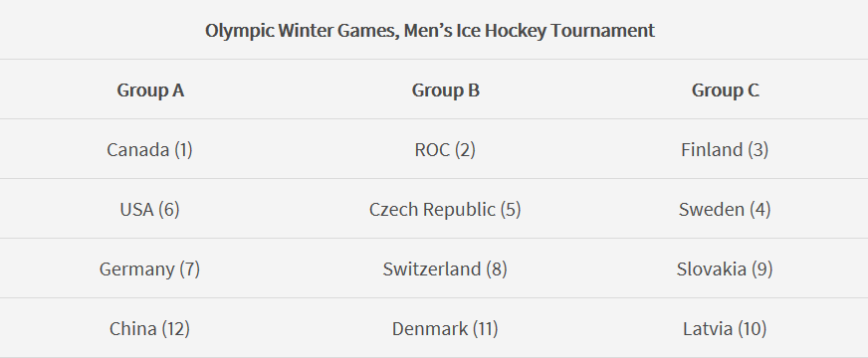Select the Czech Republic (5) entry
The image size is (868, 358).
click(x=445, y=209)
